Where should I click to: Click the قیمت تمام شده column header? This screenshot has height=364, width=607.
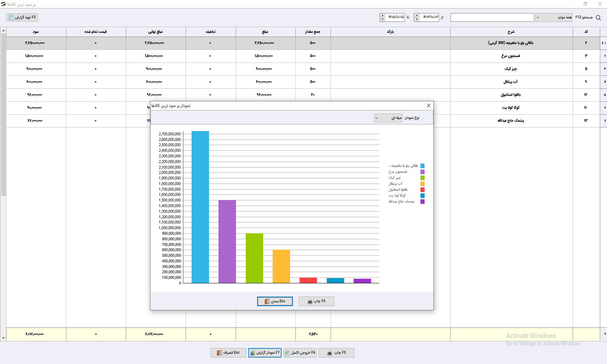click(x=96, y=32)
